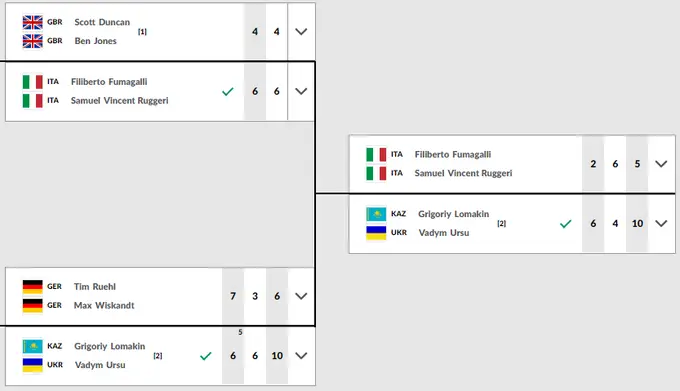Click Tim Ruehl's German flag icon
The image size is (680, 391).
point(33,287)
